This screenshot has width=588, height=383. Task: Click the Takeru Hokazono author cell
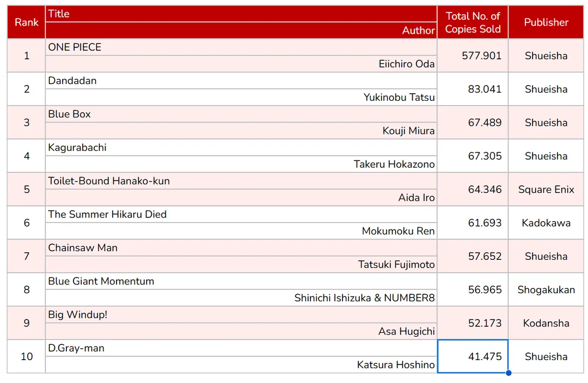point(241,164)
